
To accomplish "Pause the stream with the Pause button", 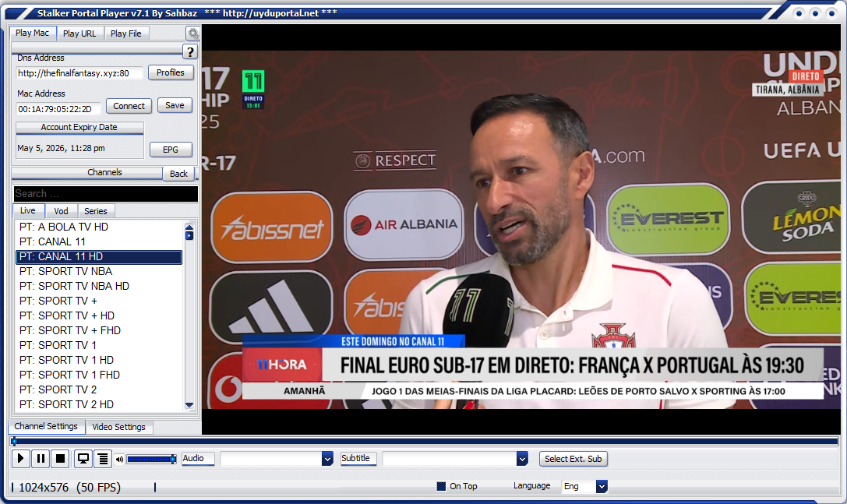I will point(41,459).
